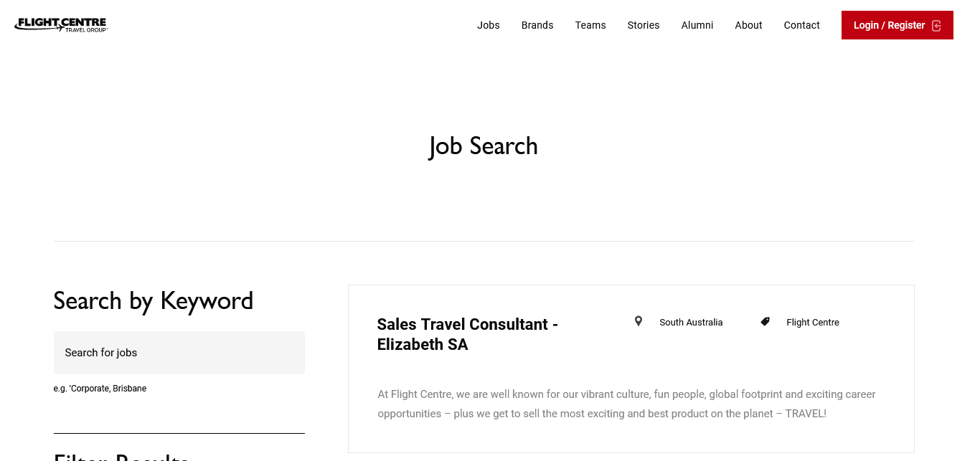Click the job description paragraph text
This screenshot has height=461, width=980.
pos(626,404)
